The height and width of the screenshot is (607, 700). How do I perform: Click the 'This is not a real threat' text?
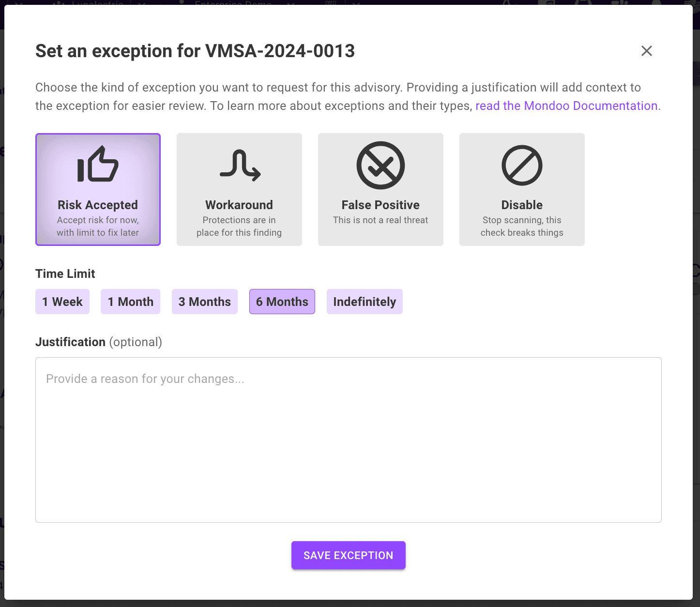coord(380,220)
